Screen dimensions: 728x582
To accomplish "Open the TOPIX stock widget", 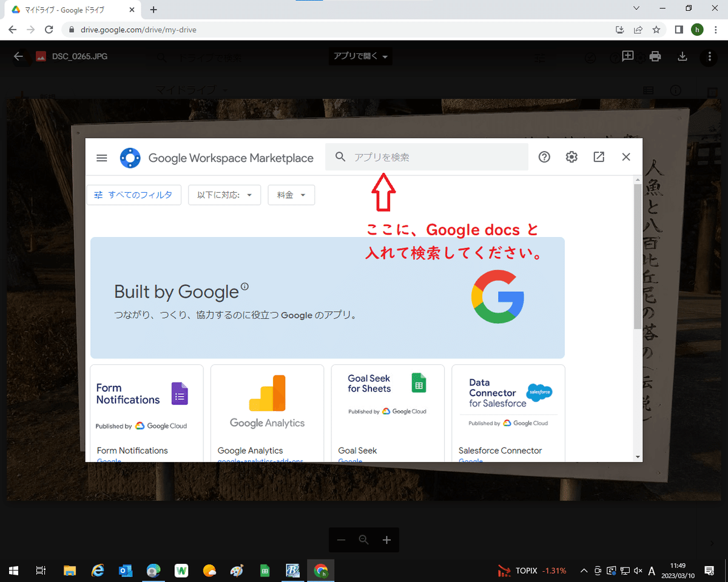I will 532,570.
